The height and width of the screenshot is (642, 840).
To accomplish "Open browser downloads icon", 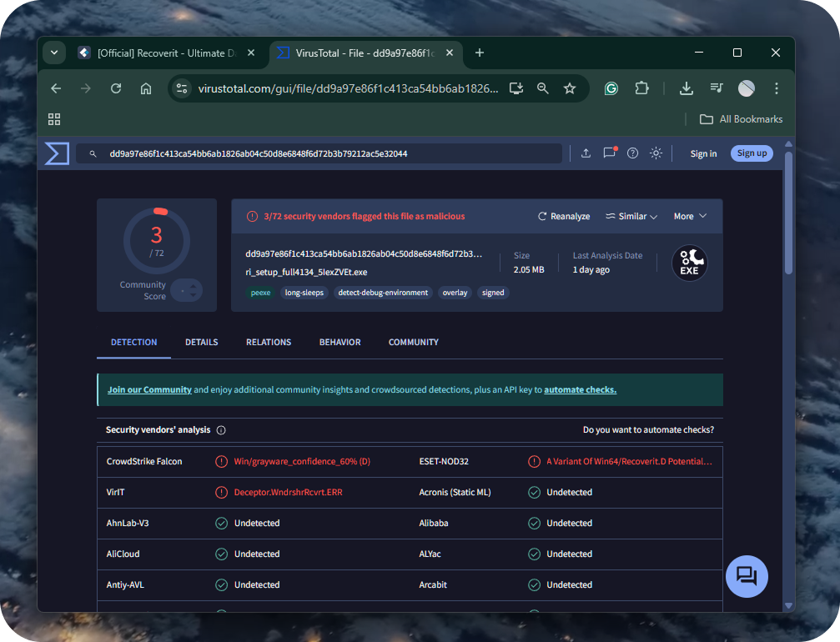I will point(687,88).
